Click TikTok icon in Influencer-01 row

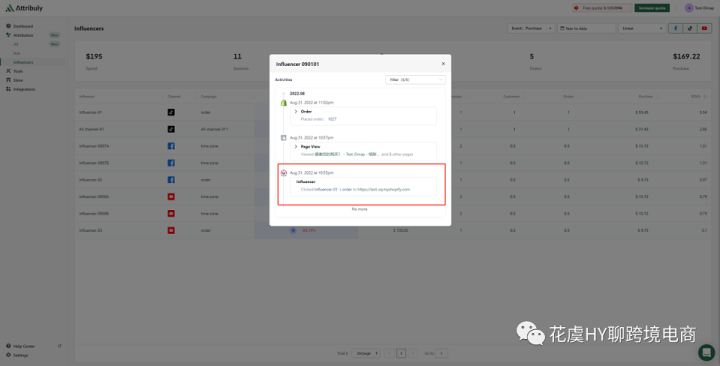171,113
